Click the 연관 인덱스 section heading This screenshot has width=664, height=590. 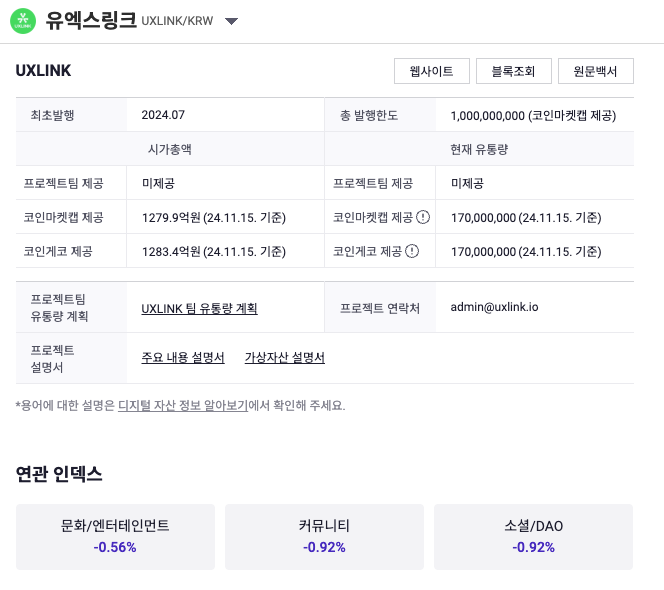(x=59, y=474)
